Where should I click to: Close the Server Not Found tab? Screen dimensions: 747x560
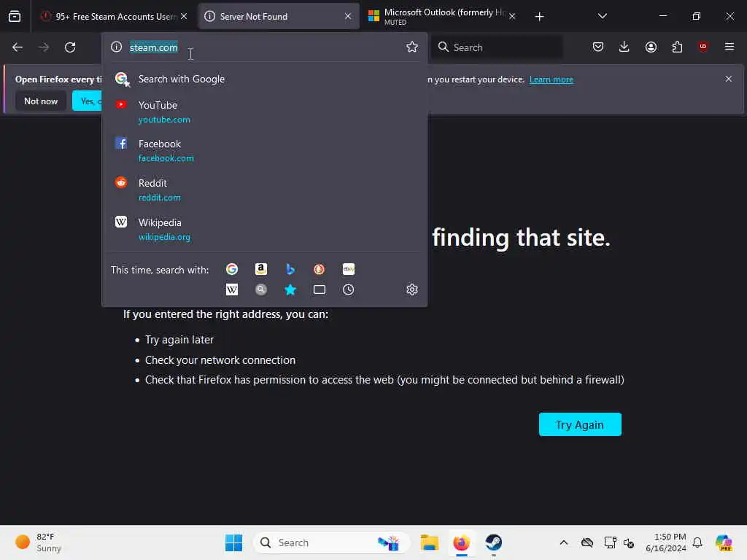click(x=348, y=16)
